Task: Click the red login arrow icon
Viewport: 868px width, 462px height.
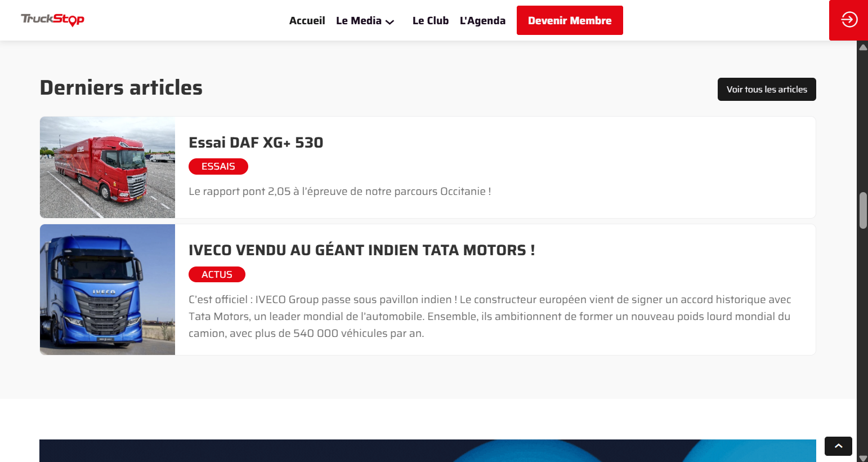Action: (849, 20)
